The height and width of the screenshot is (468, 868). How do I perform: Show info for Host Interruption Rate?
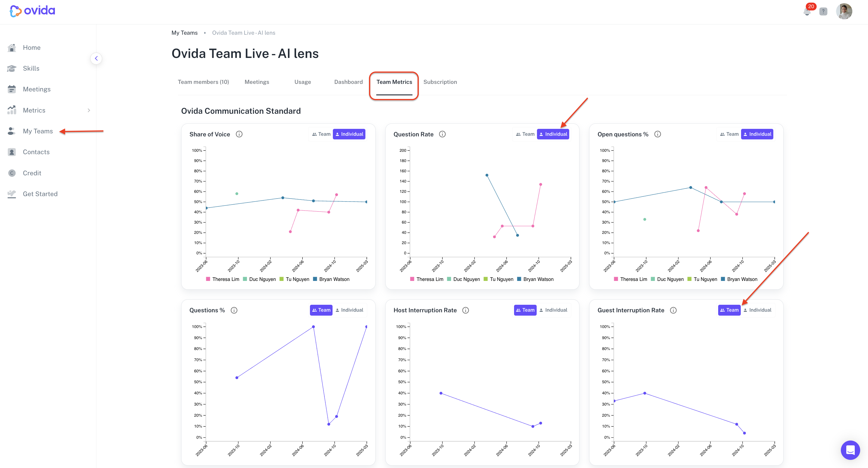pyautogui.click(x=466, y=310)
